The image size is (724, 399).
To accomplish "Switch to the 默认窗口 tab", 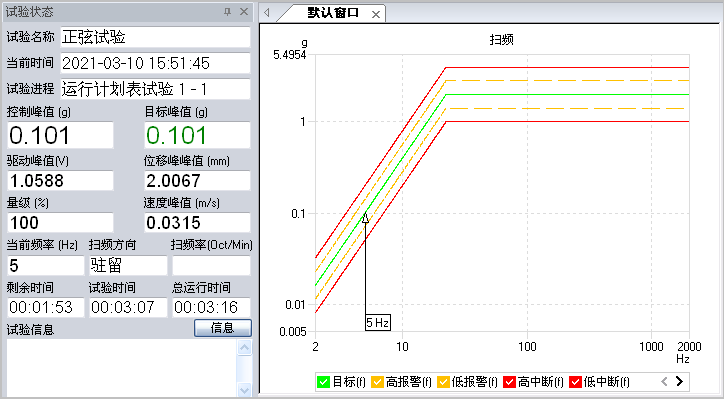I will (333, 13).
